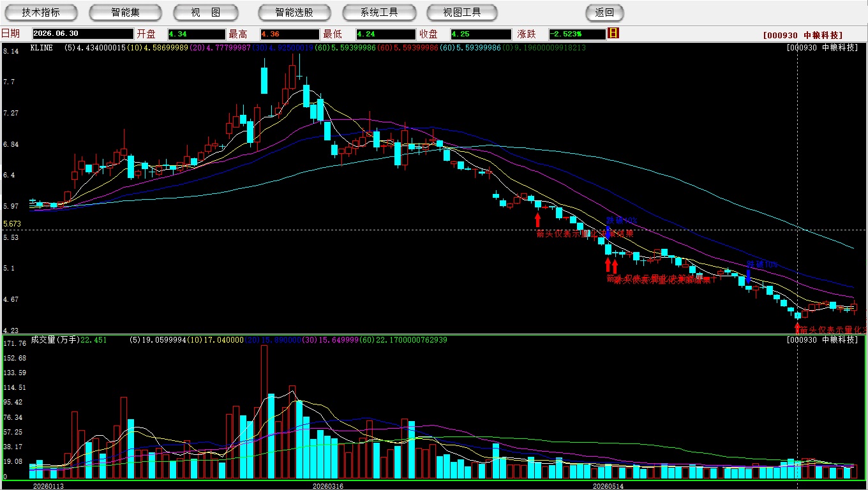This screenshot has width=868, height=490.
Task: Open the 视图 menu
Action: [x=206, y=12]
